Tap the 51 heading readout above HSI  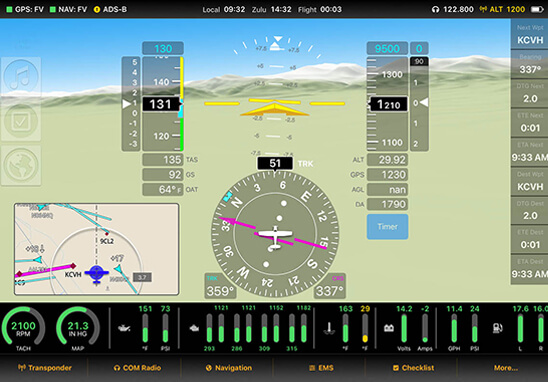275,163
